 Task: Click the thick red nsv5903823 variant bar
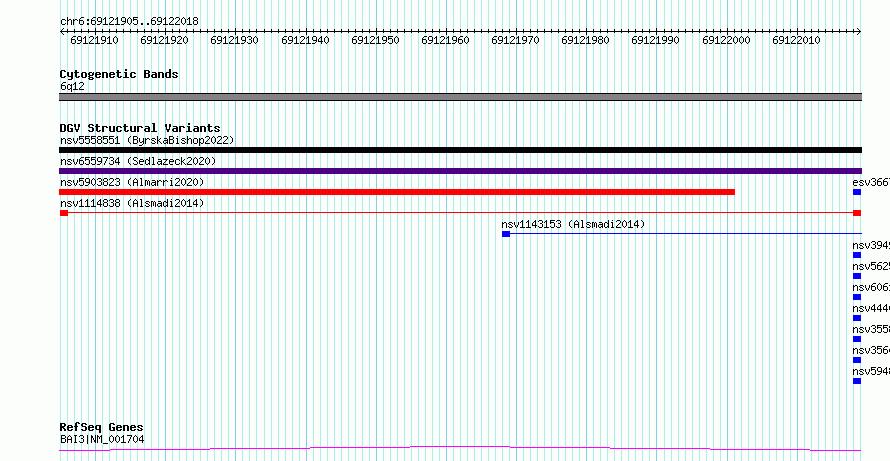coord(397,192)
